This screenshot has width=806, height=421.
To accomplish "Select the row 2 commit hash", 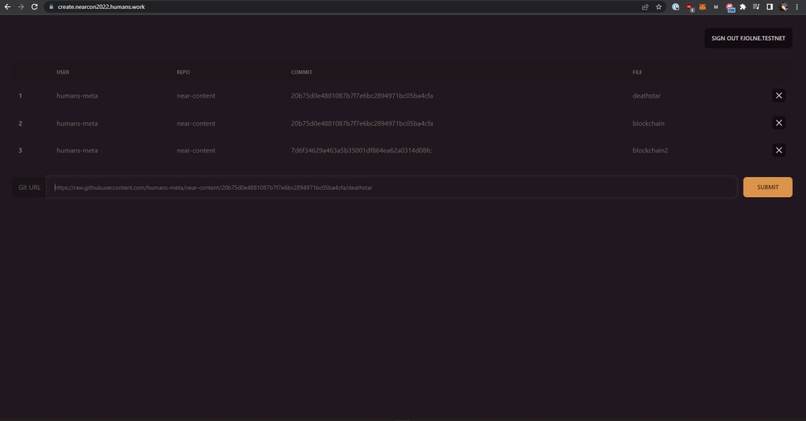I will [x=362, y=123].
